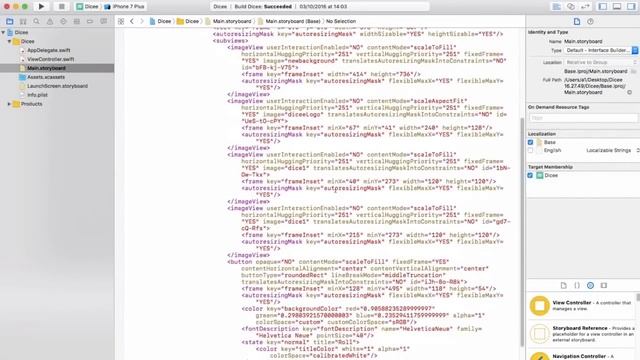Toggle the utilities panel visibility
Screen dimensions: 640x360
631,7
